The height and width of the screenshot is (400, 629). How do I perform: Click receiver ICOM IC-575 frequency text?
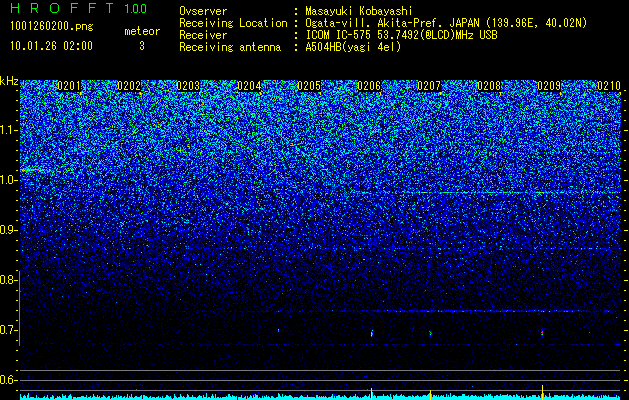pos(401,35)
